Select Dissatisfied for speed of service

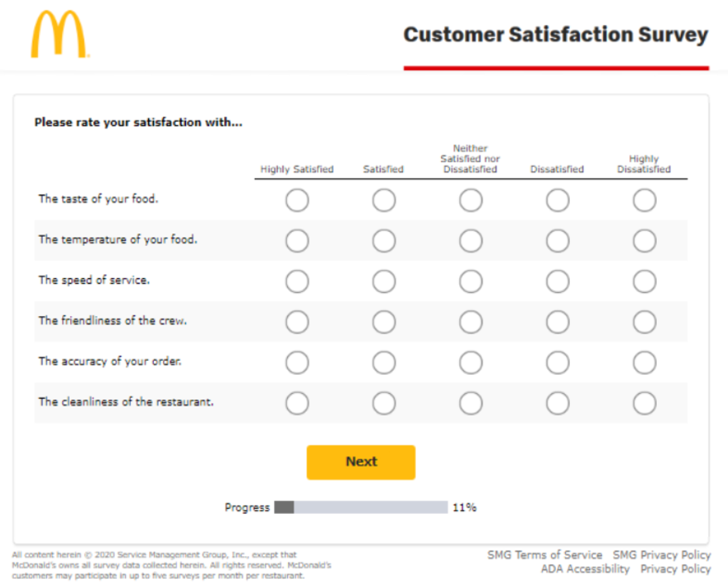(x=558, y=281)
